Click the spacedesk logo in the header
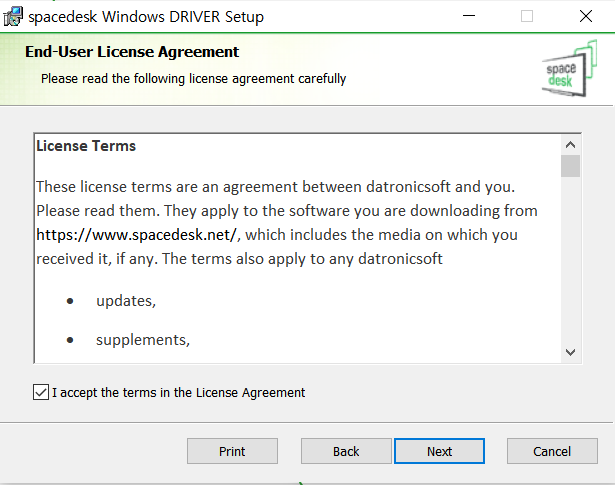This screenshot has height=485, width=615. pyautogui.click(x=570, y=69)
